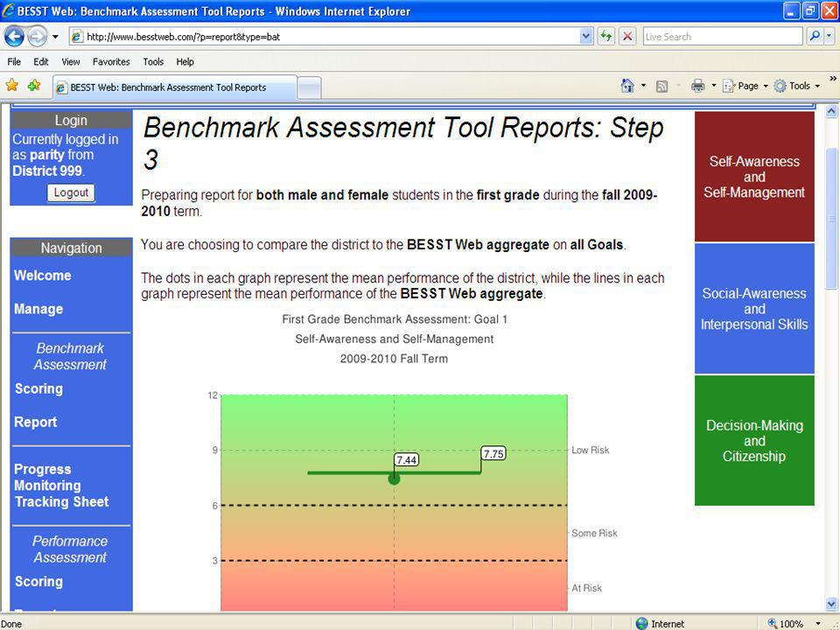Viewport: 840px width, 630px height.
Task: Click the vertical scrollbar thumb
Action: point(831,219)
